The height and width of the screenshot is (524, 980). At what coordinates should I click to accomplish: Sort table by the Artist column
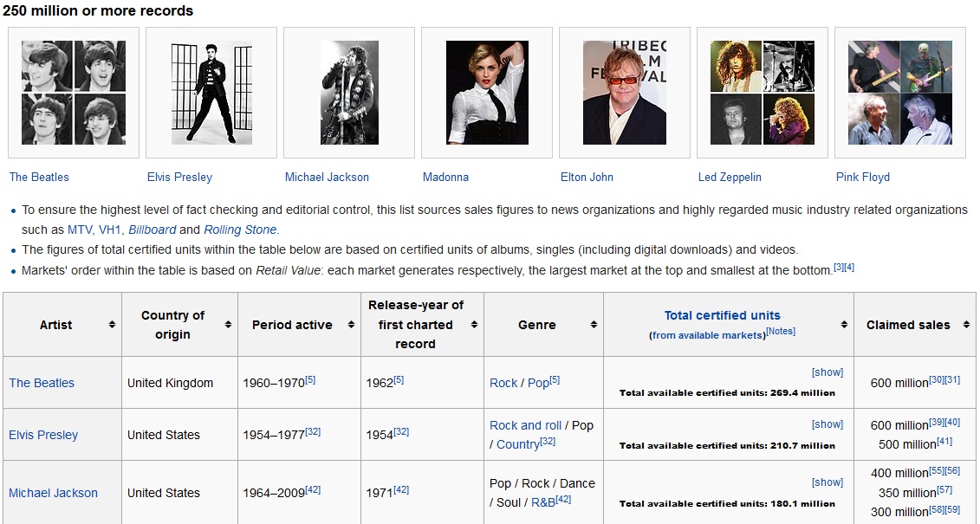pyautogui.click(x=112, y=325)
